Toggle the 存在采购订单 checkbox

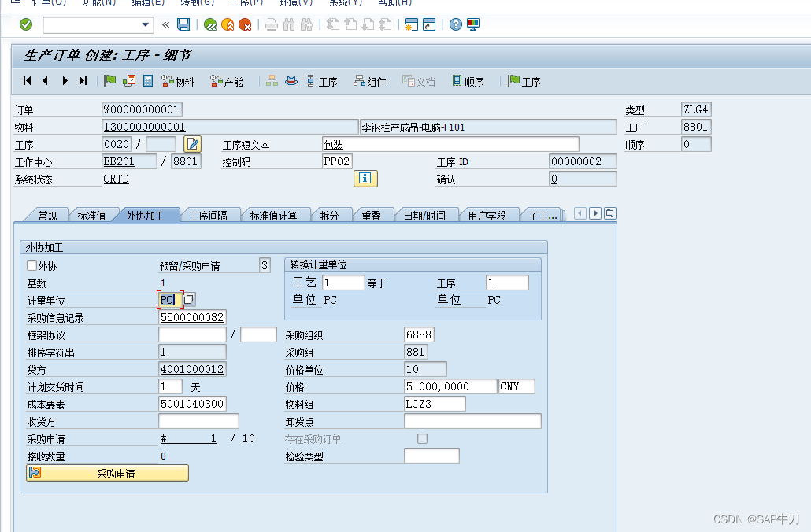click(x=422, y=440)
